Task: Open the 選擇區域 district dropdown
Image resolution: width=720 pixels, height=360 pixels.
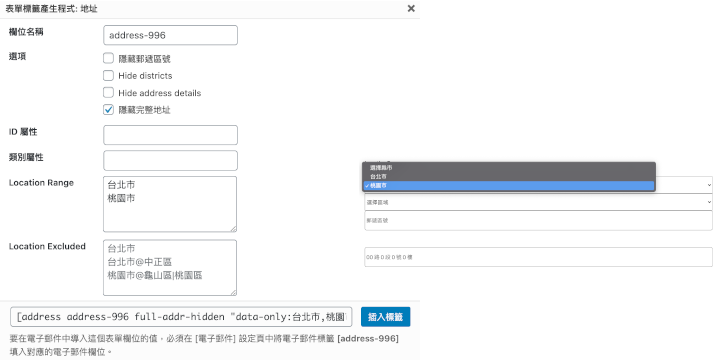Action: [x=538, y=202]
